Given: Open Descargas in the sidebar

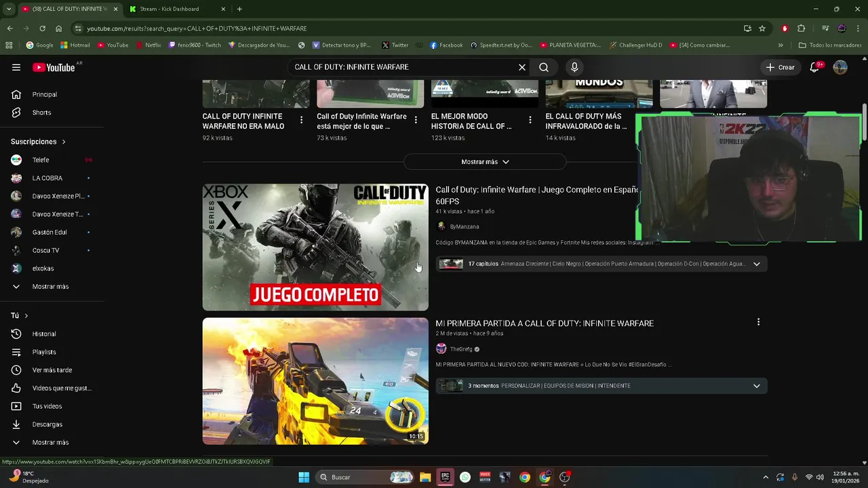Looking at the screenshot, I should click(x=47, y=424).
